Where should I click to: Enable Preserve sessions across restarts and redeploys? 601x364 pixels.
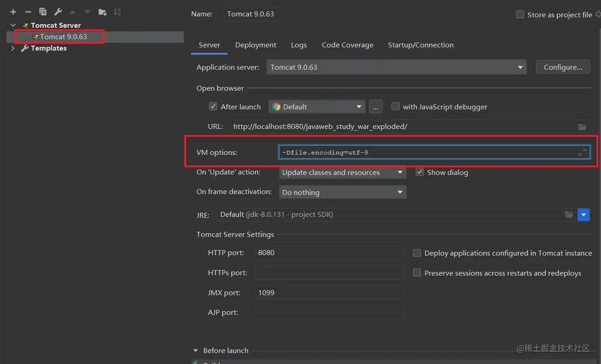point(417,273)
